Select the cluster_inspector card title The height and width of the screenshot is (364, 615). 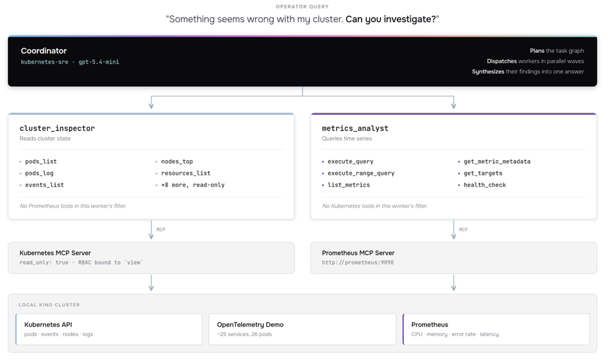57,128
